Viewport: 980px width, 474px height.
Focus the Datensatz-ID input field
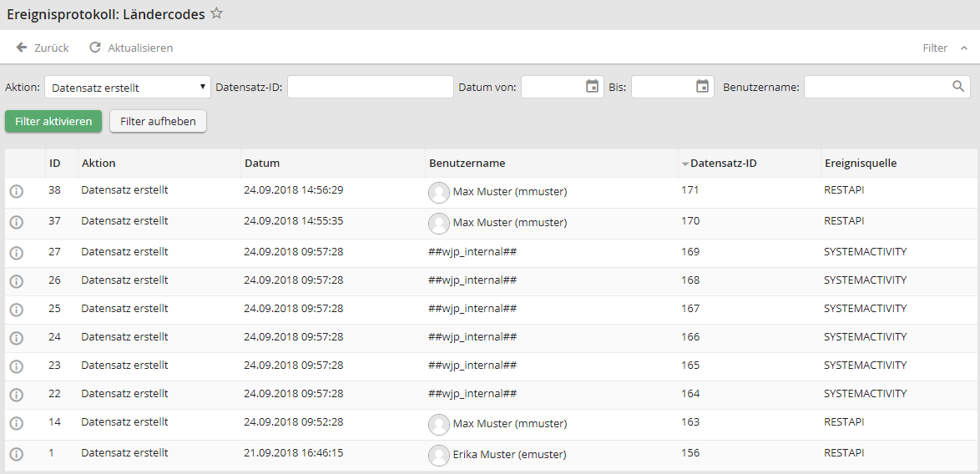pyautogui.click(x=369, y=87)
